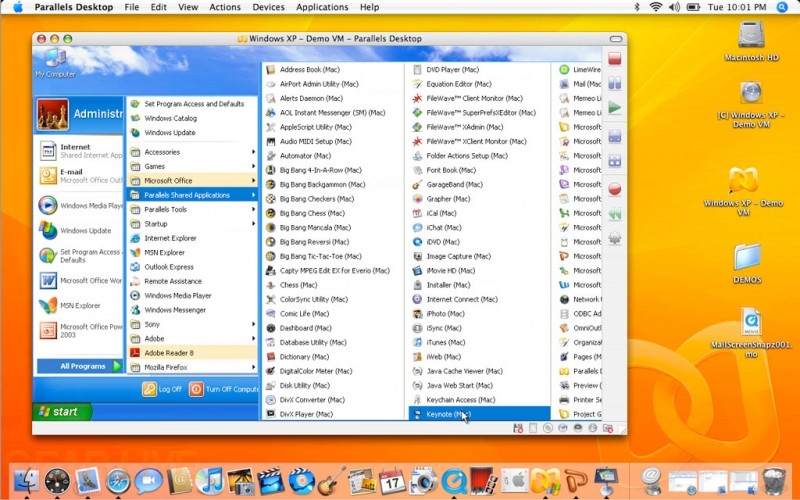The height and width of the screenshot is (500, 800).
Task: Select Windows XP - Demo VM desktop file
Action: 743,191
